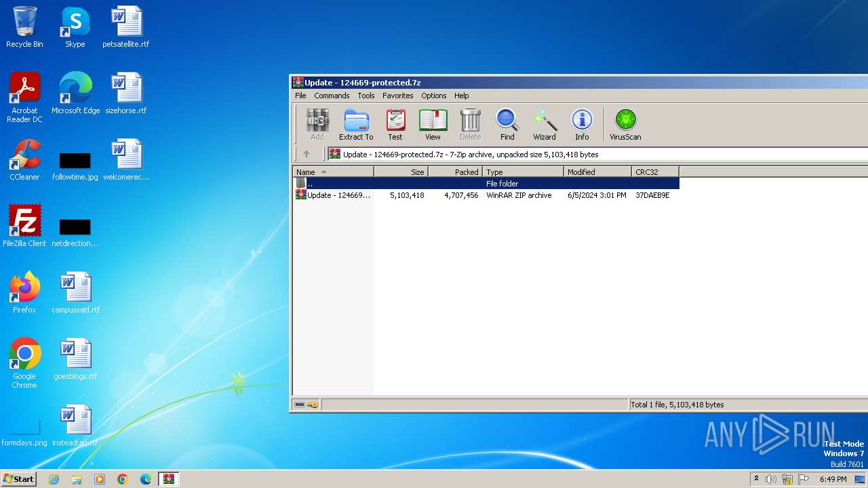
Task: Select the CCleaner desktop shortcut
Action: [24, 160]
